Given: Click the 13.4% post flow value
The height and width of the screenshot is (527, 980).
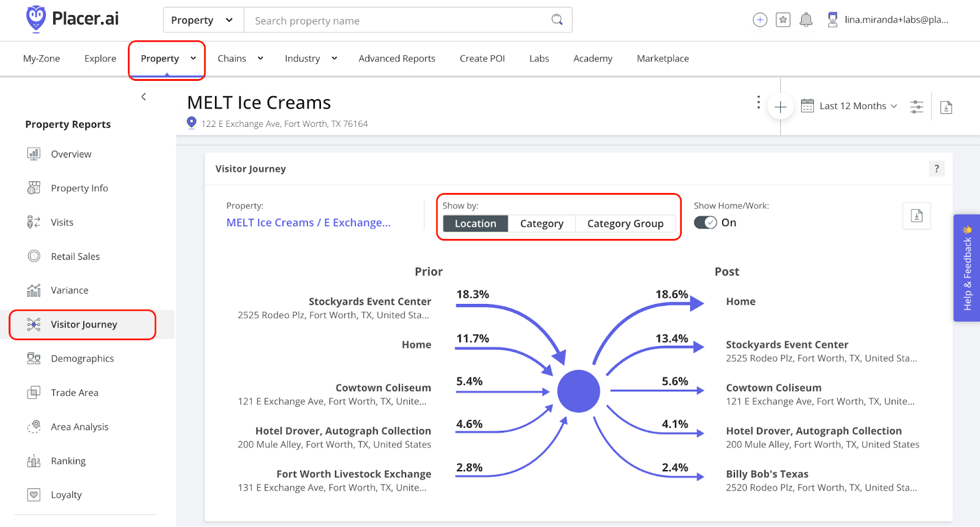Looking at the screenshot, I should (x=672, y=338).
